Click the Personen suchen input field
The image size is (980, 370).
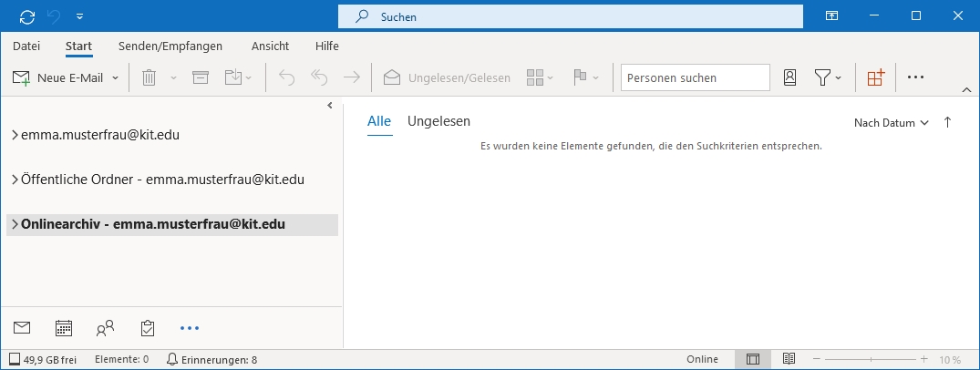coord(695,78)
